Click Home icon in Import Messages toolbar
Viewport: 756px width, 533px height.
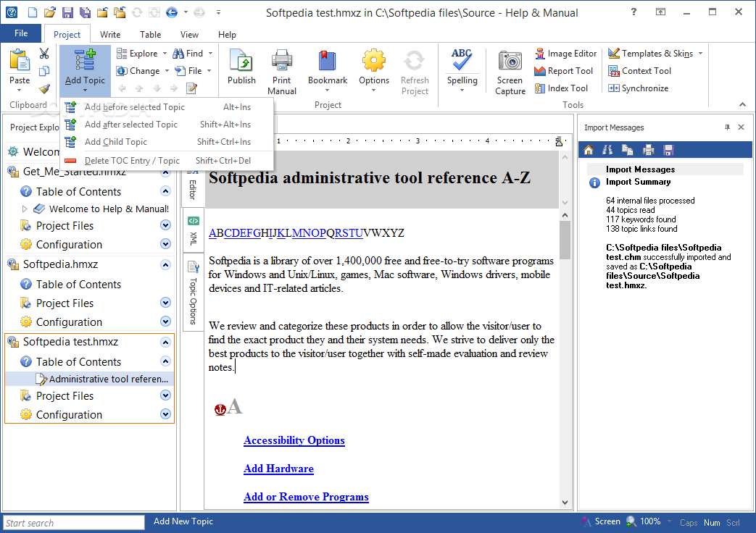click(589, 150)
